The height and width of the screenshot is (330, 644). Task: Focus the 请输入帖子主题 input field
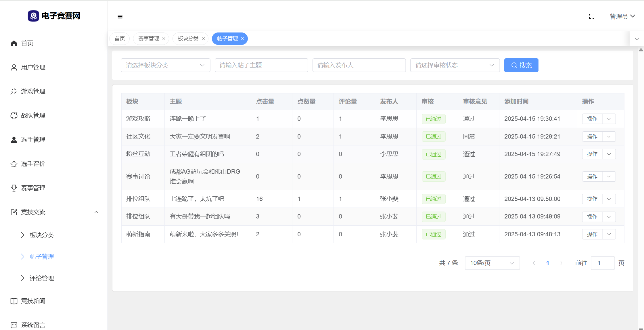[261, 65]
